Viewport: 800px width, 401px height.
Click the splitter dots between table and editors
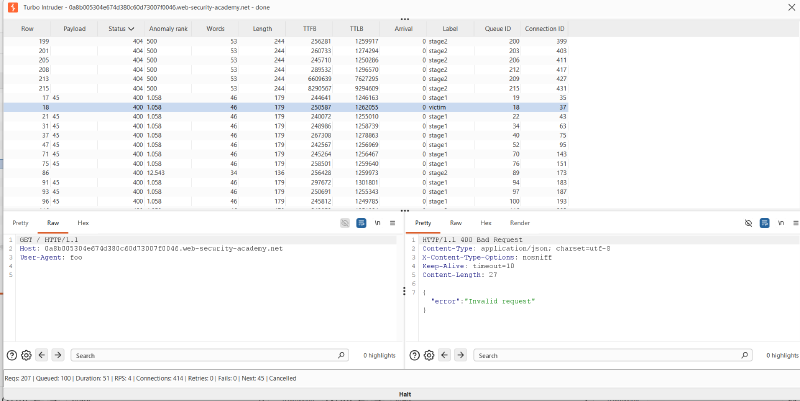[405, 211]
